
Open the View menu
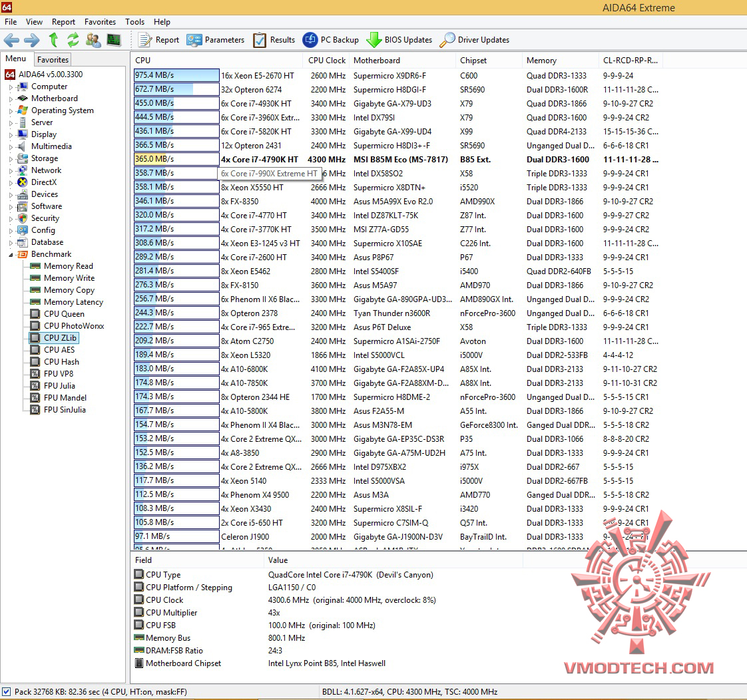[x=34, y=22]
